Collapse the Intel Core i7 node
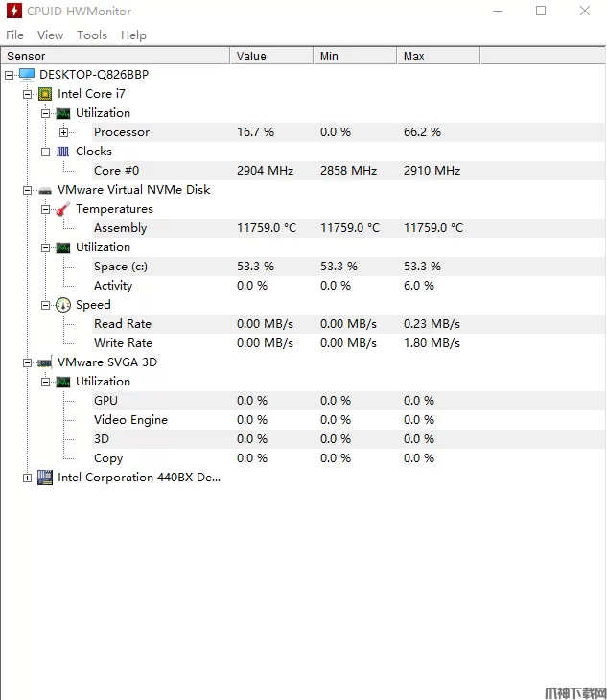Screen dimensions: 607x700 (x=27, y=94)
